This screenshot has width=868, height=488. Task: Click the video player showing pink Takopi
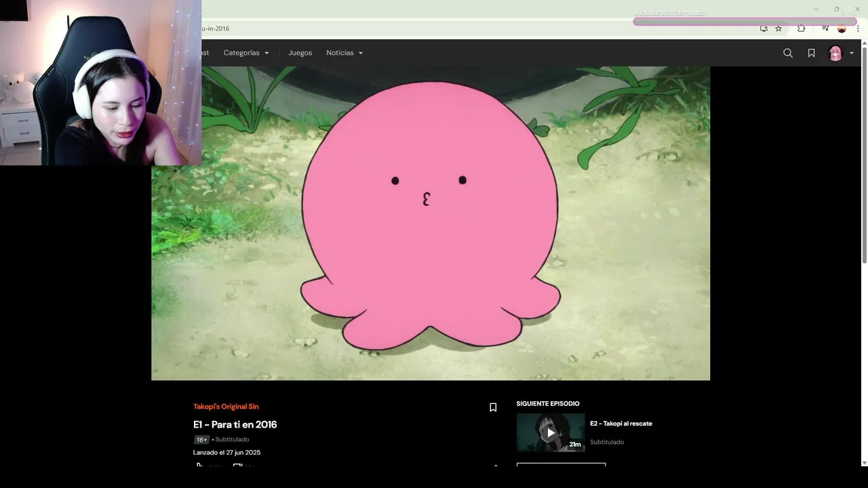click(x=431, y=223)
